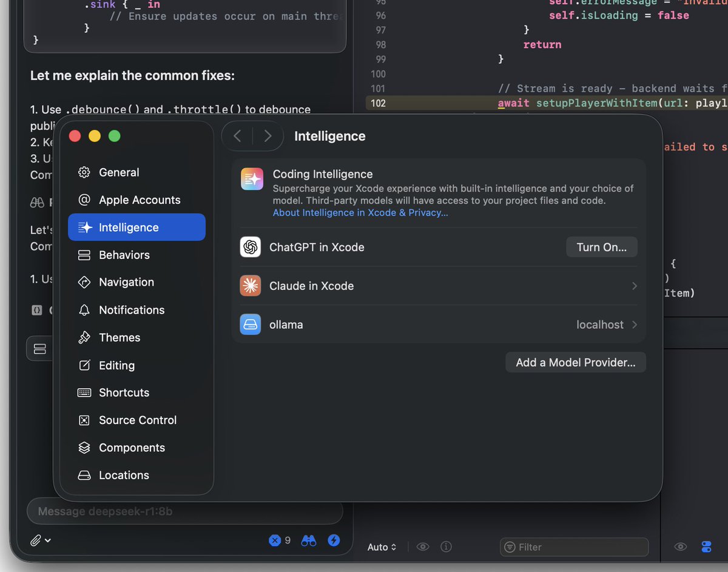Go to the Navigation settings pane
Viewport: 728px width, 572px height.
(136, 282)
